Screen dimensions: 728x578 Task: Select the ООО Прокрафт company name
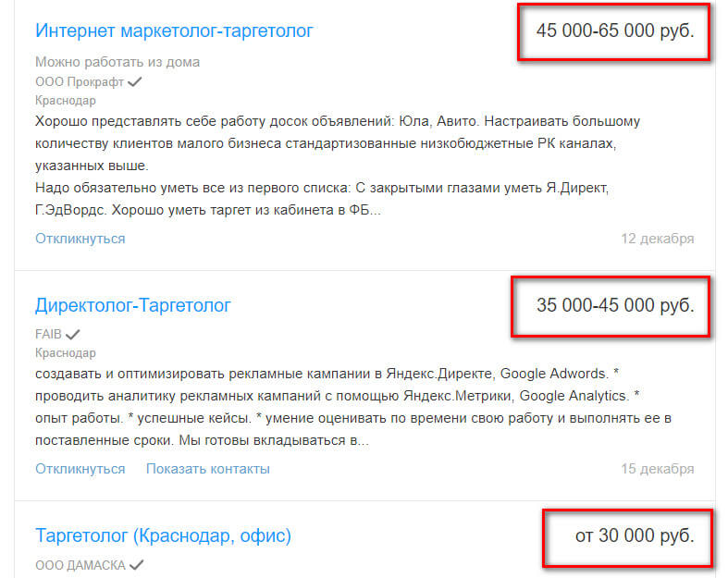tap(80, 82)
